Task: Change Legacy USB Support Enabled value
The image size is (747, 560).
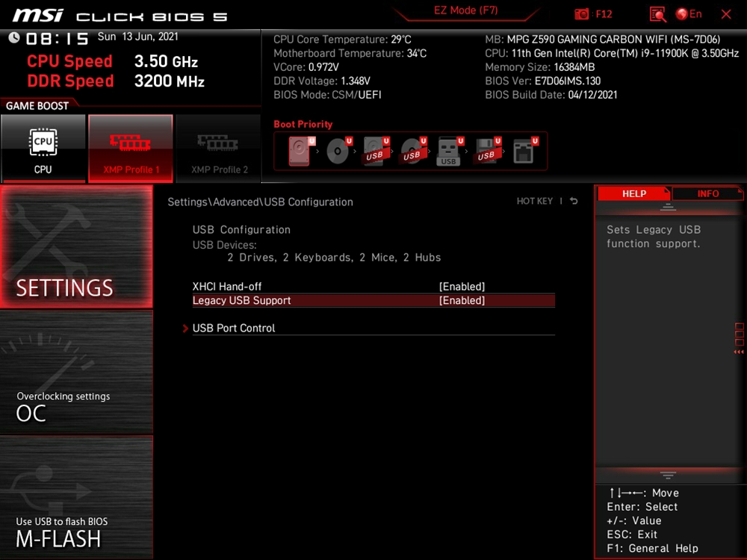Action: [x=462, y=300]
